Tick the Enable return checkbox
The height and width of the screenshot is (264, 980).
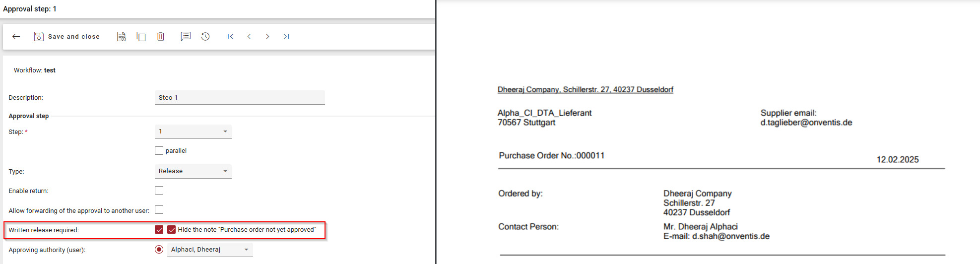point(159,190)
